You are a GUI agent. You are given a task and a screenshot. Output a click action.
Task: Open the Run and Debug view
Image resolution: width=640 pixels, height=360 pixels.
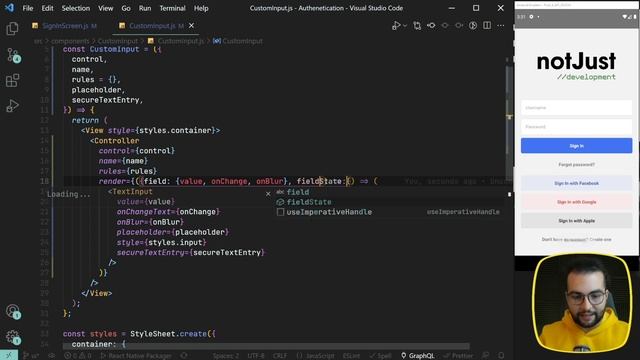[x=12, y=106]
